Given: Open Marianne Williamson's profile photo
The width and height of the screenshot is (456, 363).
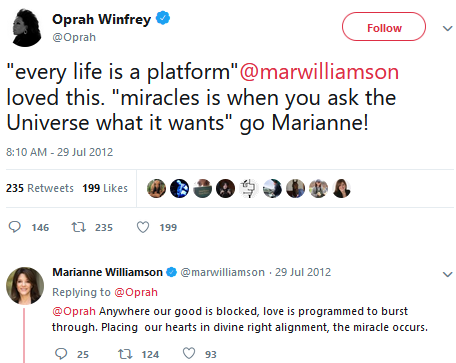Looking at the screenshot, I should pyautogui.click(x=25, y=286).
